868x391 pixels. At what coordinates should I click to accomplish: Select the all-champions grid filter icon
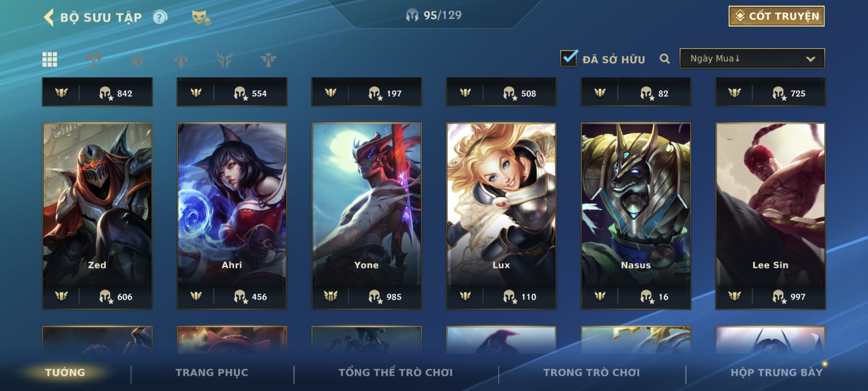click(50, 59)
